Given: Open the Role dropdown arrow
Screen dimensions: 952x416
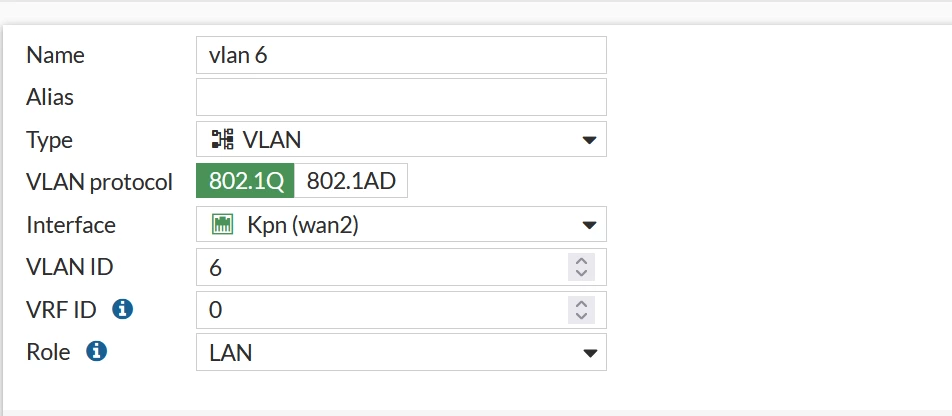Looking at the screenshot, I should click(589, 353).
